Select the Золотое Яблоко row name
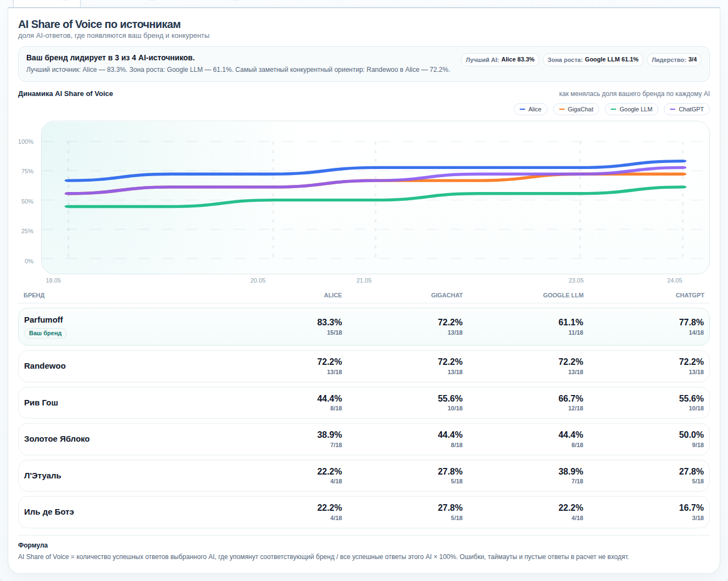This screenshot has width=728, height=581. (57, 439)
